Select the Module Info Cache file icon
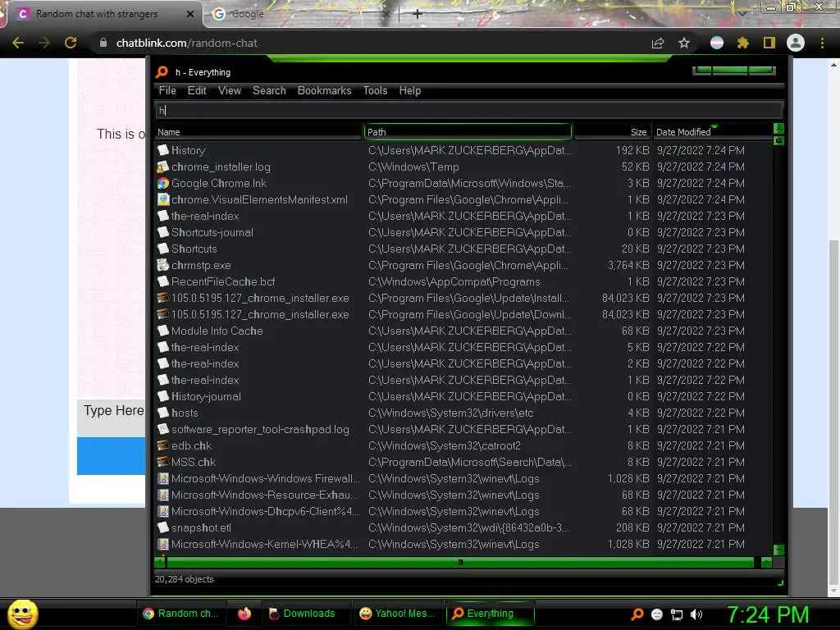Viewport: 840px width, 630px height. [163, 331]
